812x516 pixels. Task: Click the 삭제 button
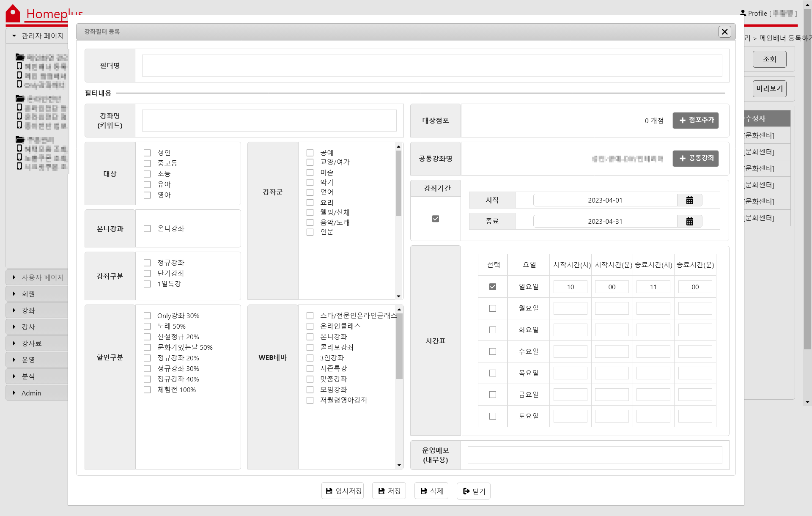point(431,491)
